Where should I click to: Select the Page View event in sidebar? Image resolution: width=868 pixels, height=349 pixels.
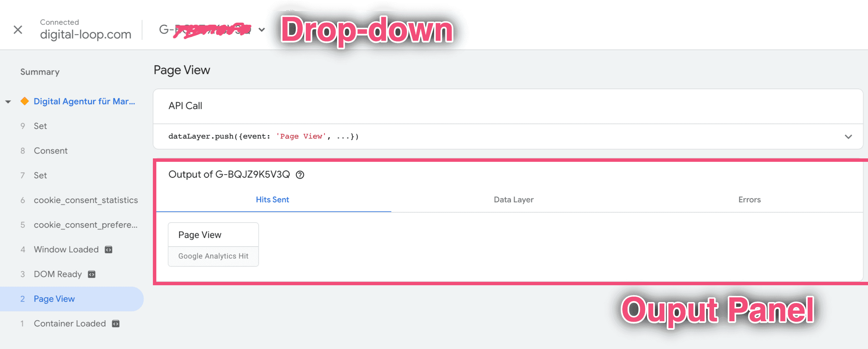[72, 299]
